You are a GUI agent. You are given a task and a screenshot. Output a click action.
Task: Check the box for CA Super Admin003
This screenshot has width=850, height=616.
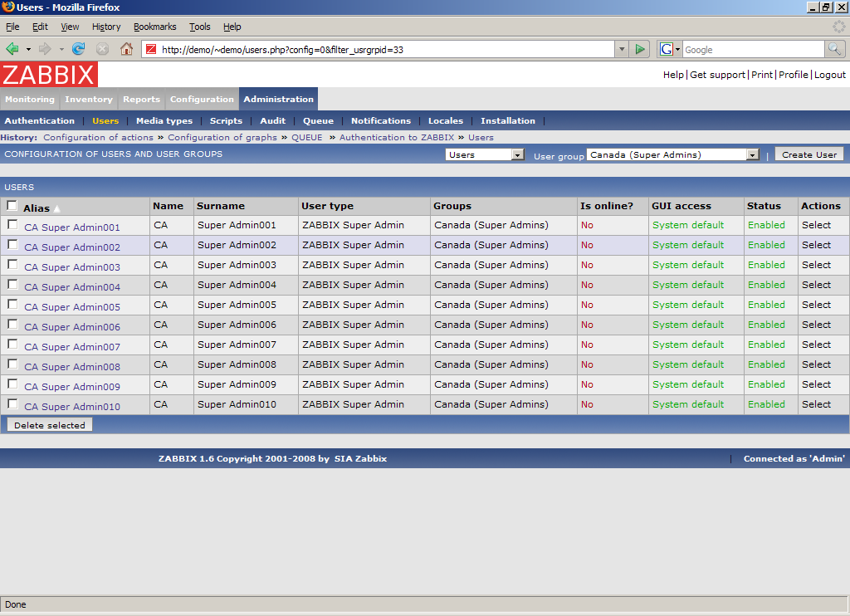[x=13, y=265]
